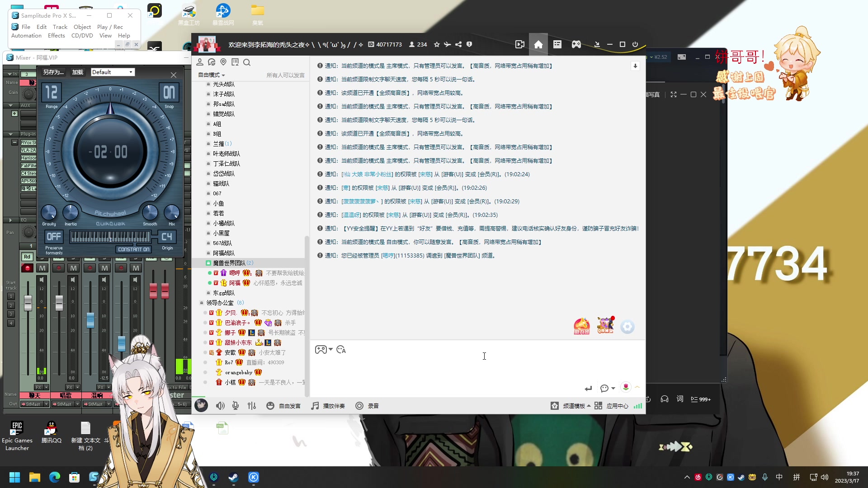Click the scroll-to-bottom arrow in chat log
Viewport: 868px width, 488px height.
tap(635, 66)
